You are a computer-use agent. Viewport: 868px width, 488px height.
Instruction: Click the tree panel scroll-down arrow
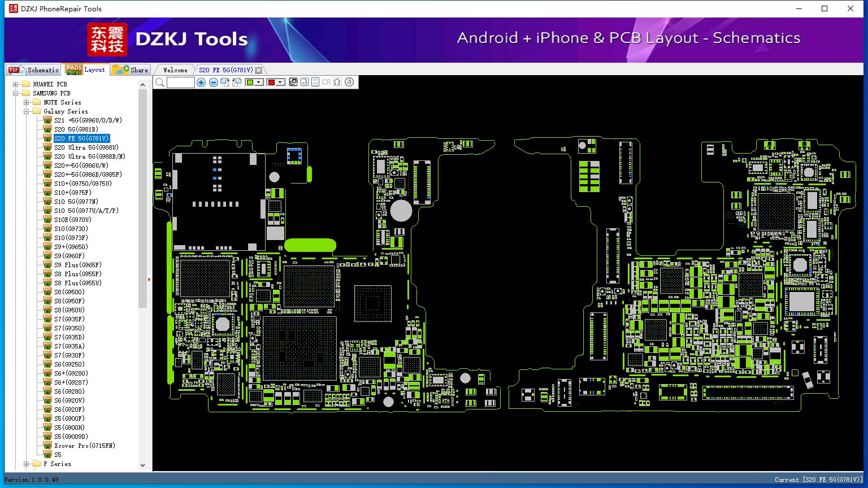click(x=143, y=465)
